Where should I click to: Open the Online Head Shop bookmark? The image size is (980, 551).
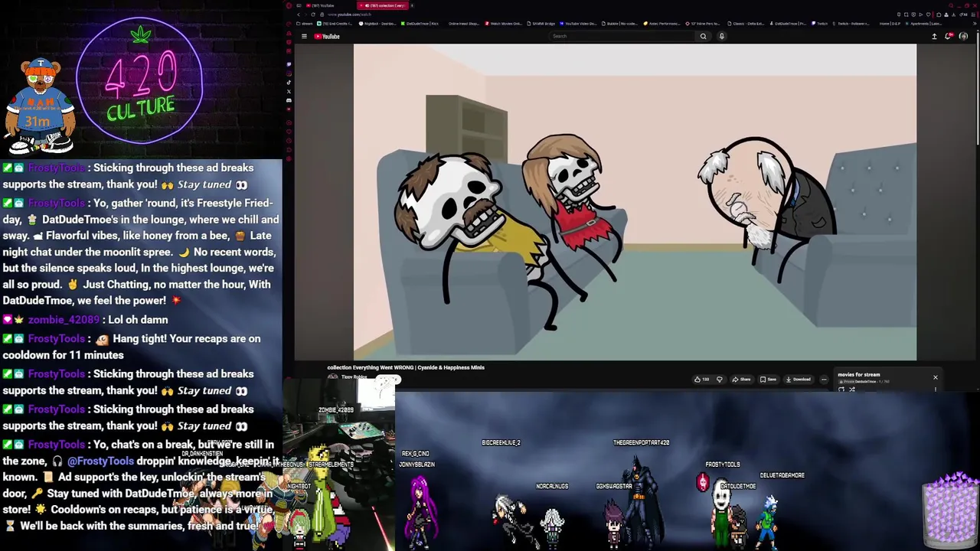(464, 24)
